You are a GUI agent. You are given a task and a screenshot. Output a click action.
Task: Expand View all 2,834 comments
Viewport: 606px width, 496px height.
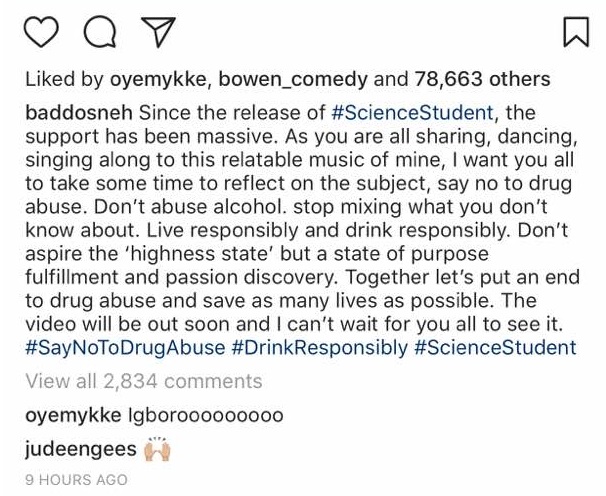pyautogui.click(x=143, y=381)
